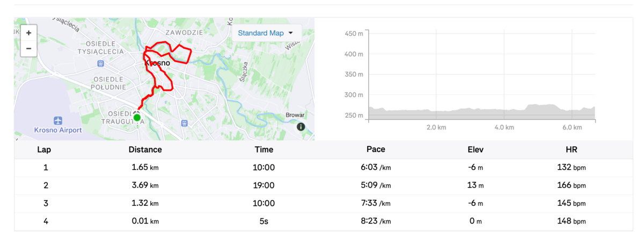Click the Krosno Airport plane icon

pyautogui.click(x=57, y=120)
